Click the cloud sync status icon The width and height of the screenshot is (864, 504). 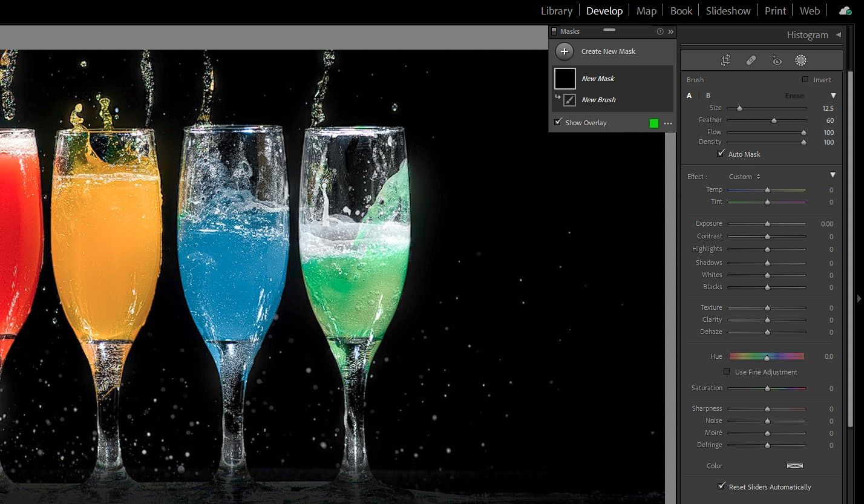coord(845,11)
